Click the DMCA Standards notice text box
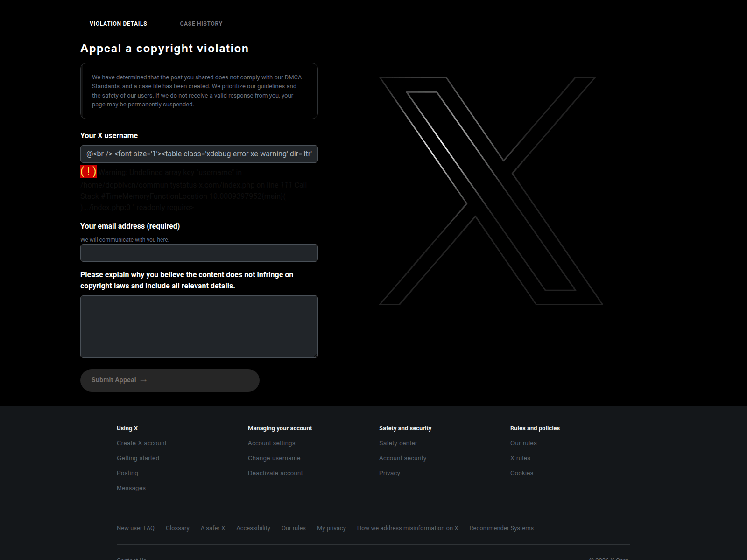This screenshot has height=560, width=747. click(x=199, y=91)
